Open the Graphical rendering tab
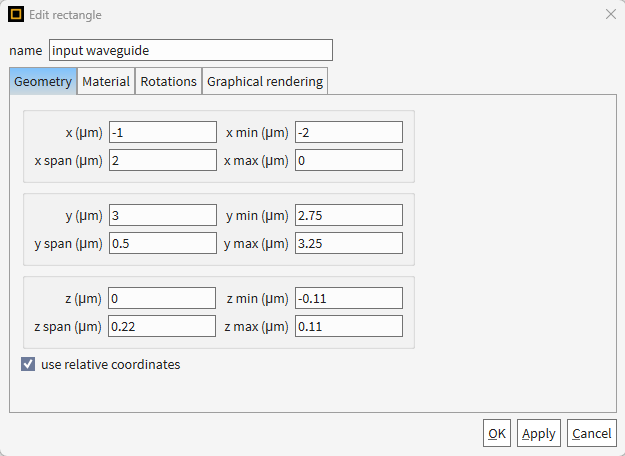Viewport: 625px width, 456px height. (x=265, y=81)
